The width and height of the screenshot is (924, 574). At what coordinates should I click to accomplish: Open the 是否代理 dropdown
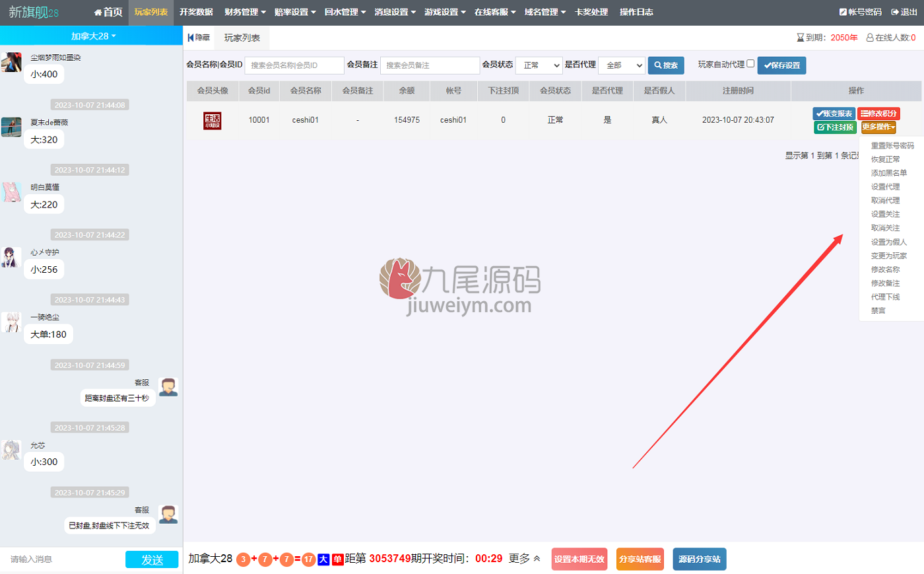(622, 65)
